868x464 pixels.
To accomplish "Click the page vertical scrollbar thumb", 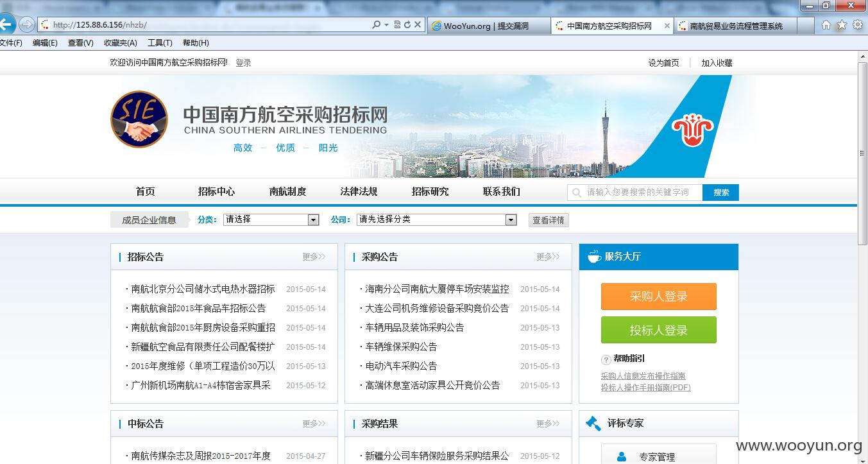I will click(x=863, y=153).
